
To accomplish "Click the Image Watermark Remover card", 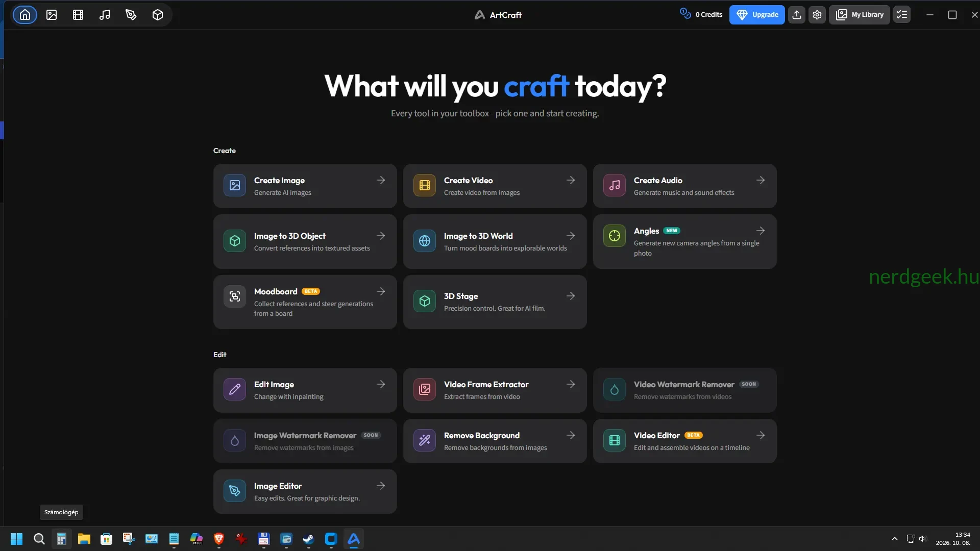I will pyautogui.click(x=305, y=441).
